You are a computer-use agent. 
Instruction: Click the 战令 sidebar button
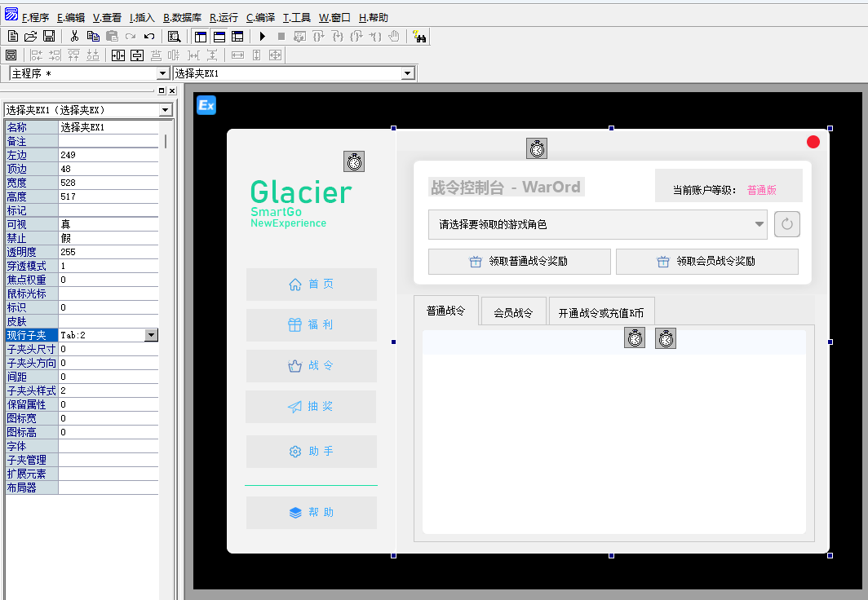(x=311, y=365)
